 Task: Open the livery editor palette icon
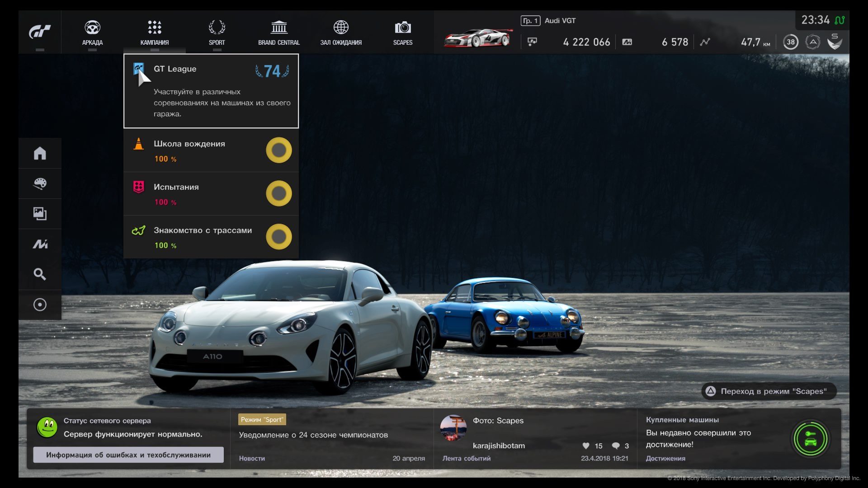coord(40,183)
